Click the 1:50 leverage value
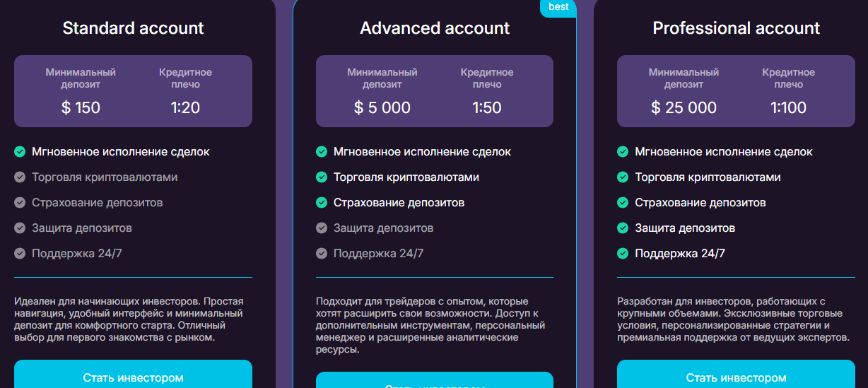The image size is (868, 388). (x=487, y=108)
